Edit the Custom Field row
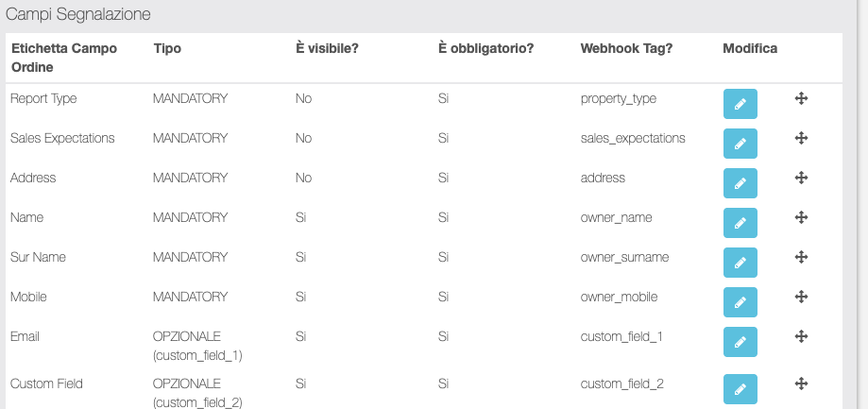The width and height of the screenshot is (868, 409). point(740,388)
